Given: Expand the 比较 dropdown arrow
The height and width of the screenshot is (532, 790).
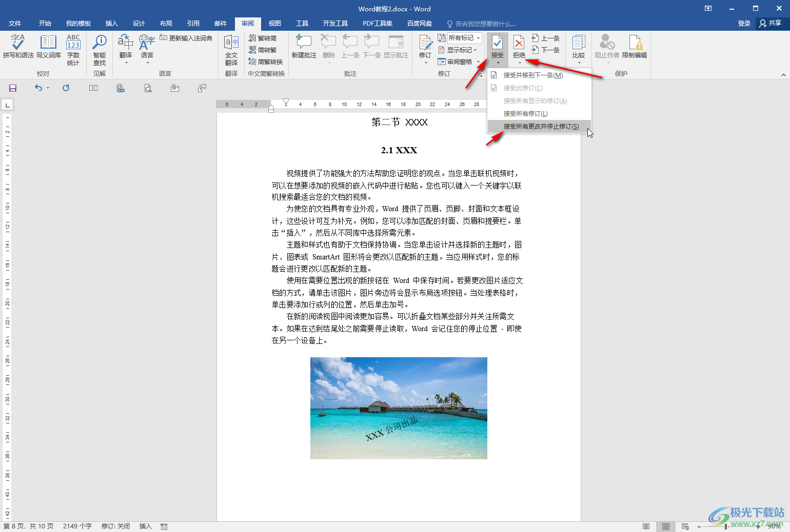Looking at the screenshot, I should [x=579, y=63].
